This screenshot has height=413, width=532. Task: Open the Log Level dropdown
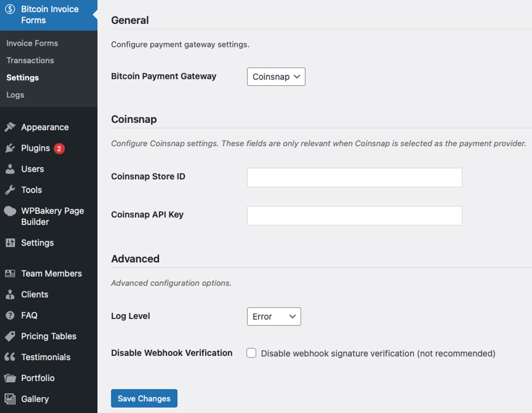[274, 316]
